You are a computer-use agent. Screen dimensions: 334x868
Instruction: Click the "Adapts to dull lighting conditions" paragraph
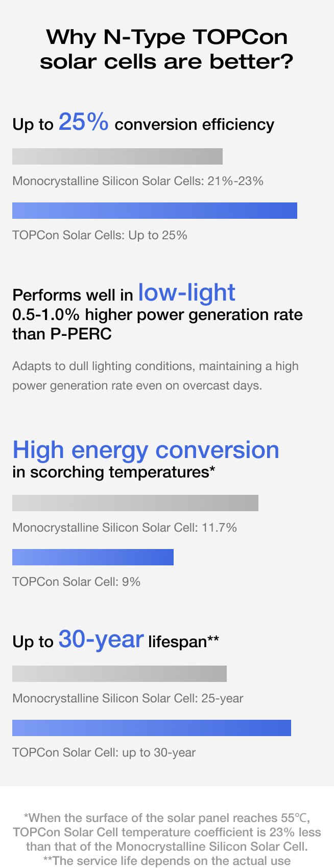click(x=155, y=376)
